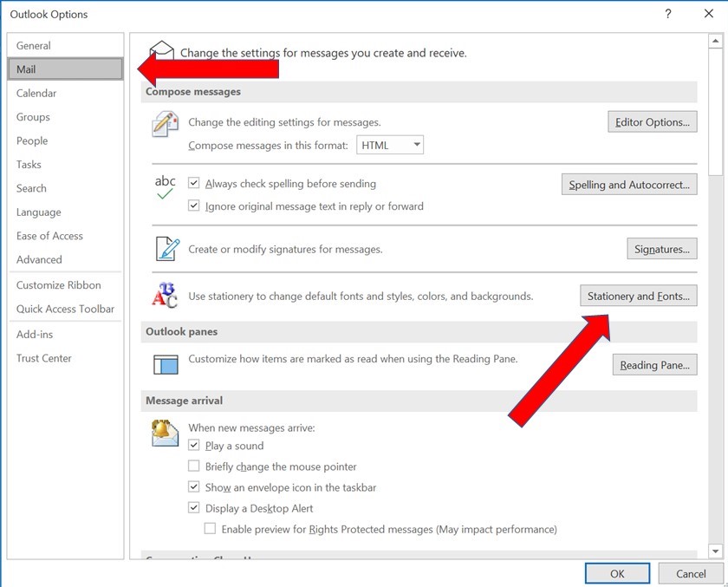This screenshot has height=587, width=728.
Task: Click the scrollbar up arrow
Action: pos(716,41)
